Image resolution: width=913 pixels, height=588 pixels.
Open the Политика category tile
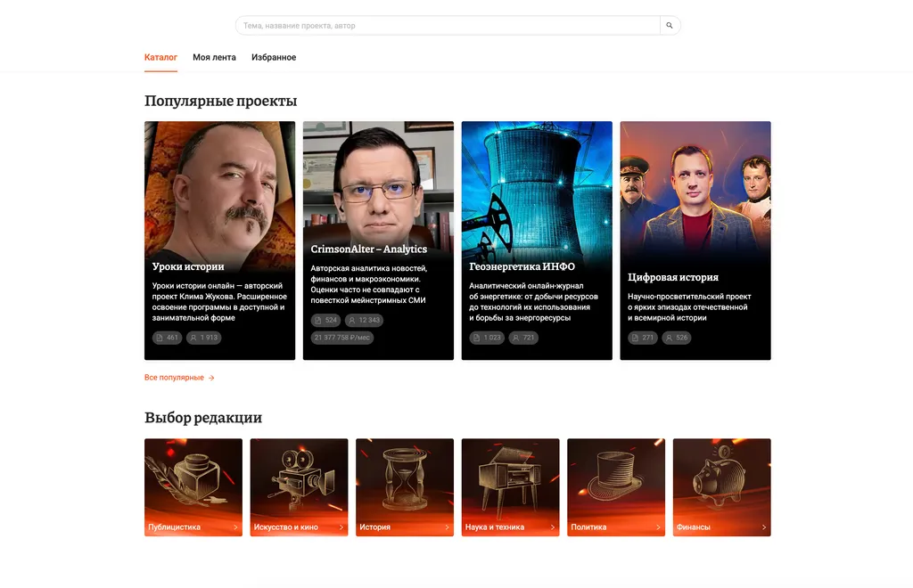[616, 487]
